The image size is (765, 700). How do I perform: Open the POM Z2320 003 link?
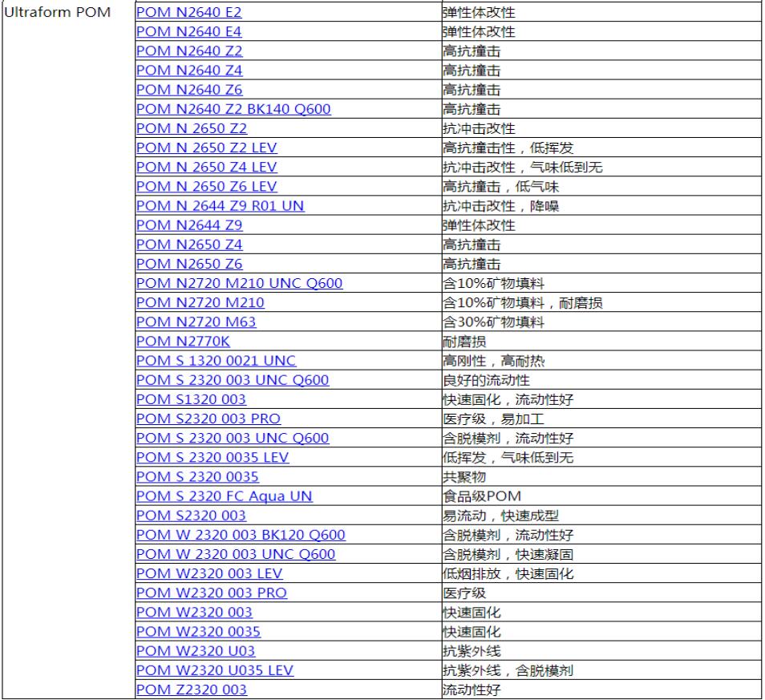point(192,690)
